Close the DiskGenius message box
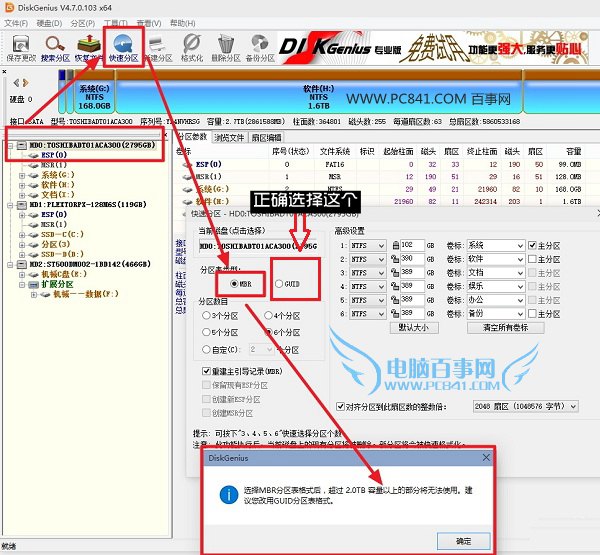600x555 pixels. click(486, 457)
